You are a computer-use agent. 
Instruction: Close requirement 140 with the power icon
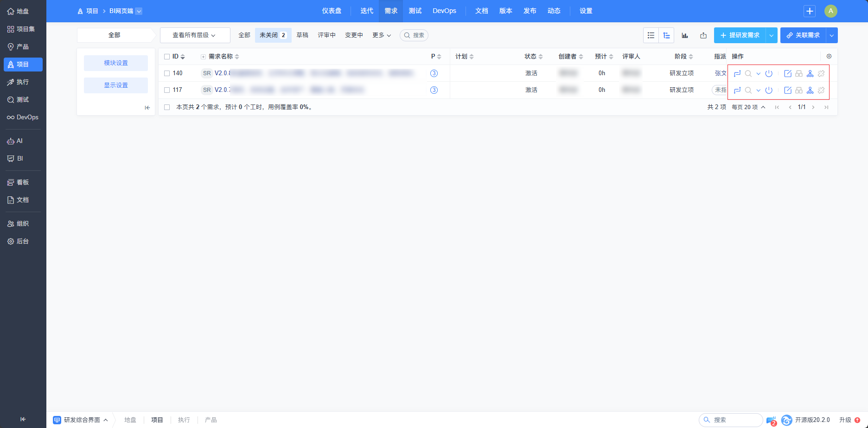pyautogui.click(x=769, y=73)
